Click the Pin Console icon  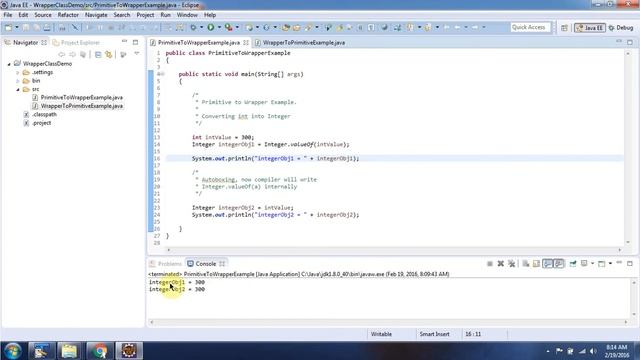click(573, 264)
